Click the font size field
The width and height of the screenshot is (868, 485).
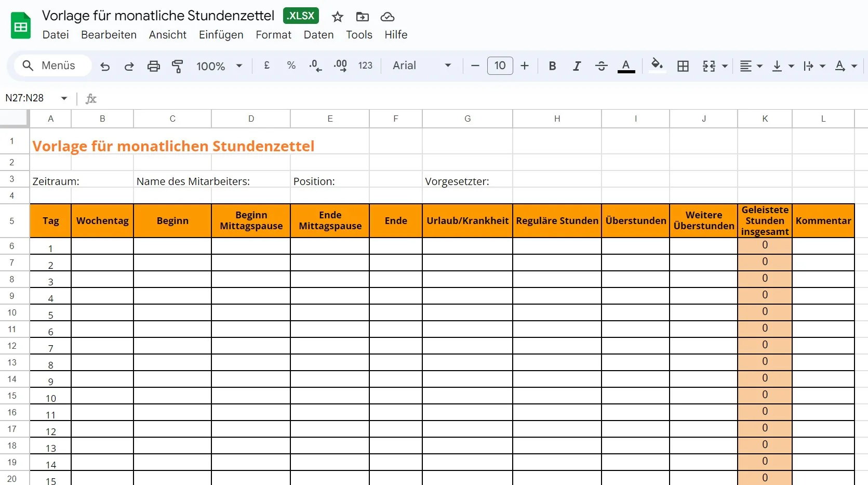[x=500, y=65]
